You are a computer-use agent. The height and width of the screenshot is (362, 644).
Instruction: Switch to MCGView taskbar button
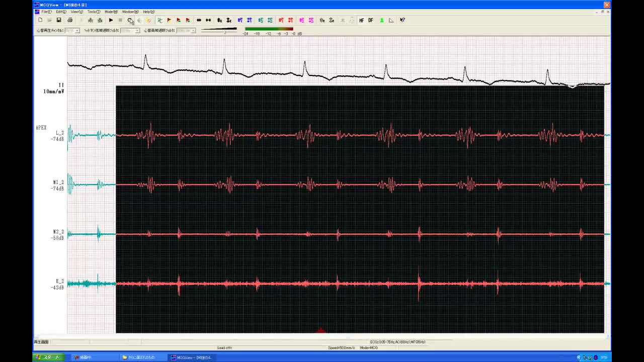pos(192,357)
